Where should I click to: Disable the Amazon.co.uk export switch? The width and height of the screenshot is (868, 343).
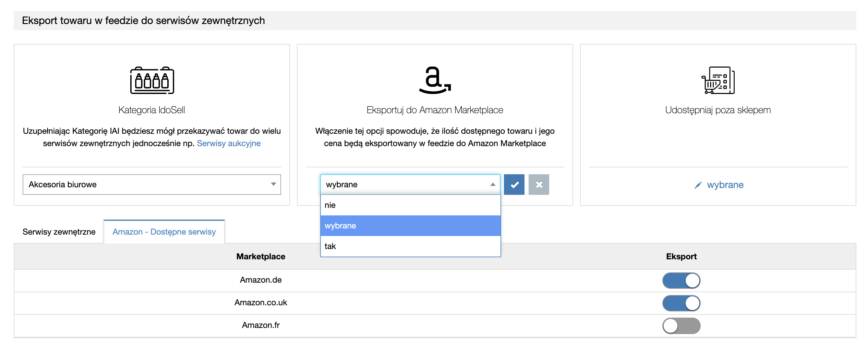(681, 303)
